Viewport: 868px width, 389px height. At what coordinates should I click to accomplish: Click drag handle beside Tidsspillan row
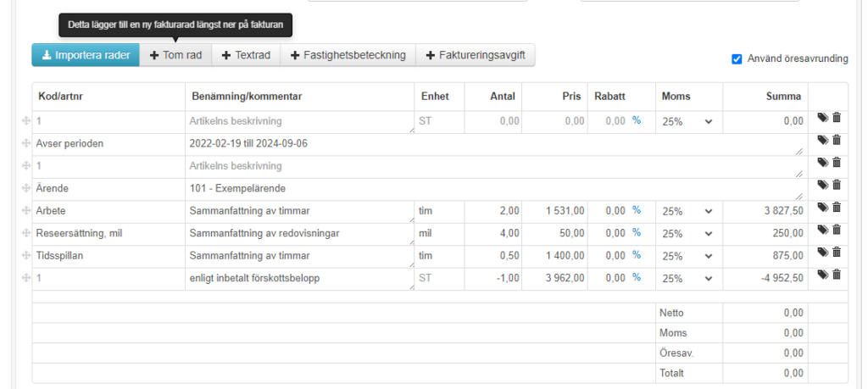click(x=25, y=256)
